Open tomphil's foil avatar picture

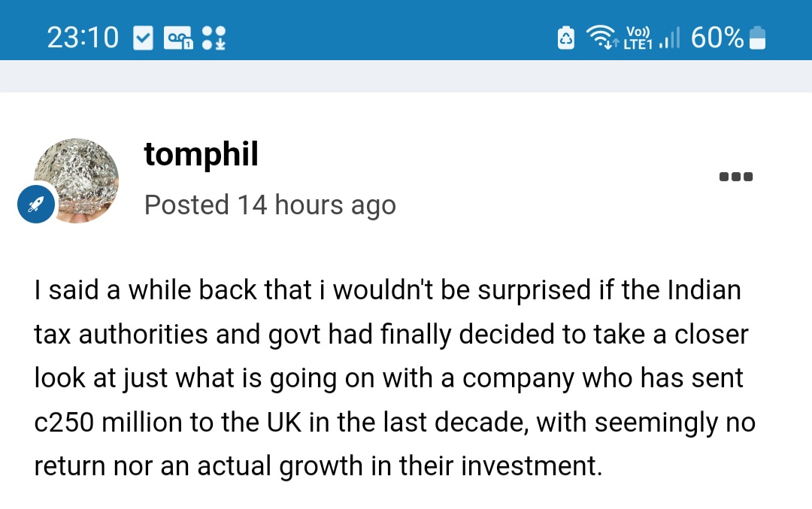coord(77,180)
